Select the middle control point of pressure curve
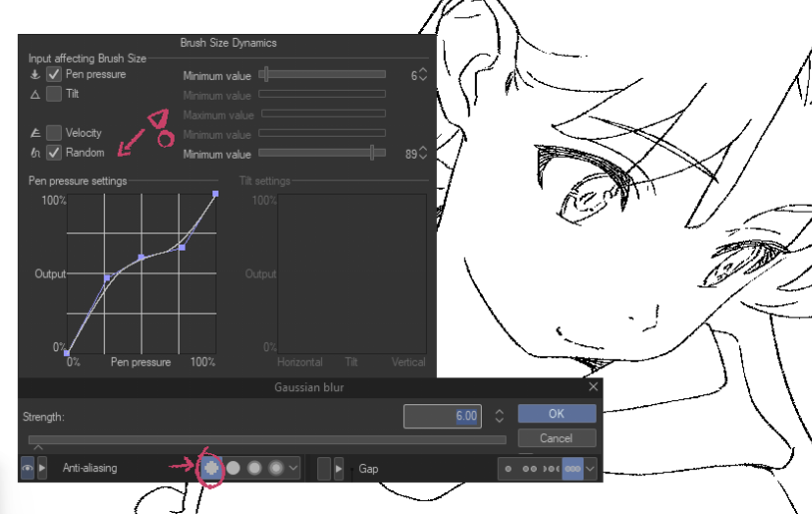812x514 pixels. (141, 257)
